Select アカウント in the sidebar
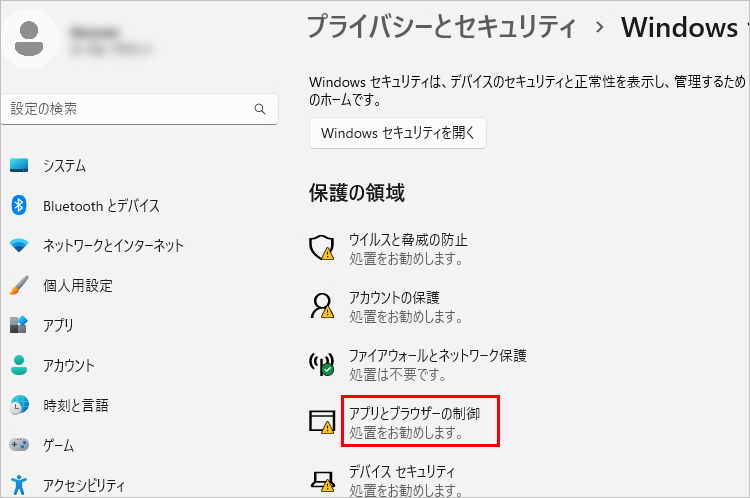750x498 pixels. click(68, 366)
